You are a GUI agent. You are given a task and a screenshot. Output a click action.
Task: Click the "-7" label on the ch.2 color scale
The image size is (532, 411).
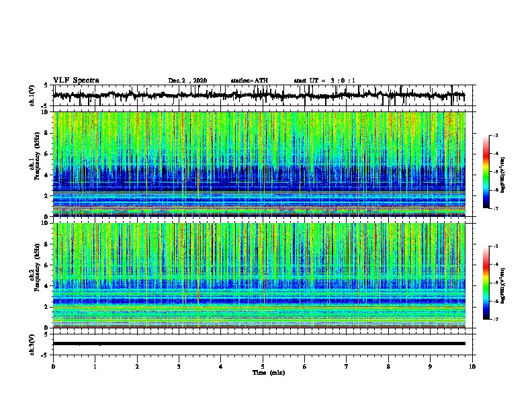coord(496,319)
